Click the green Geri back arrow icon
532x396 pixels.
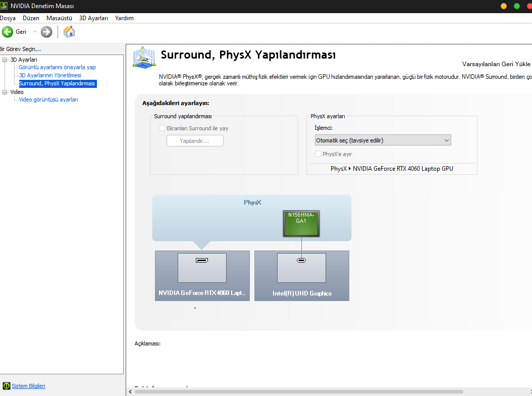(8, 32)
